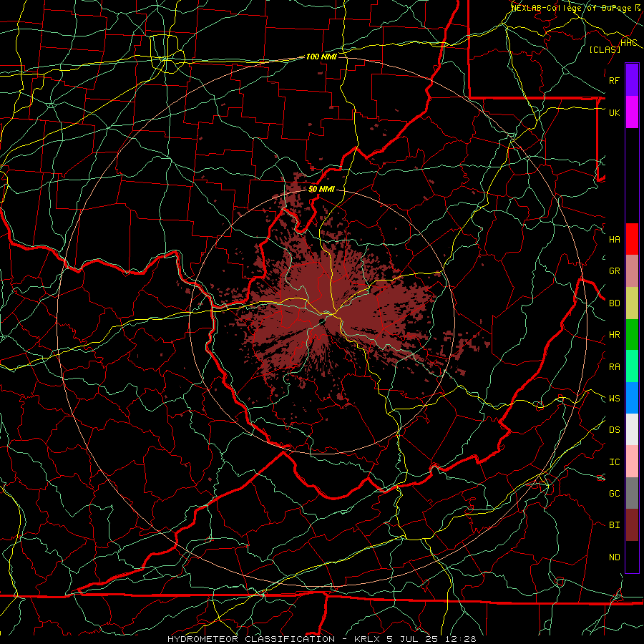Viewport: 644px width, 644px height.
Task: Click the UK magenta legend swatch
Action: pos(632,112)
